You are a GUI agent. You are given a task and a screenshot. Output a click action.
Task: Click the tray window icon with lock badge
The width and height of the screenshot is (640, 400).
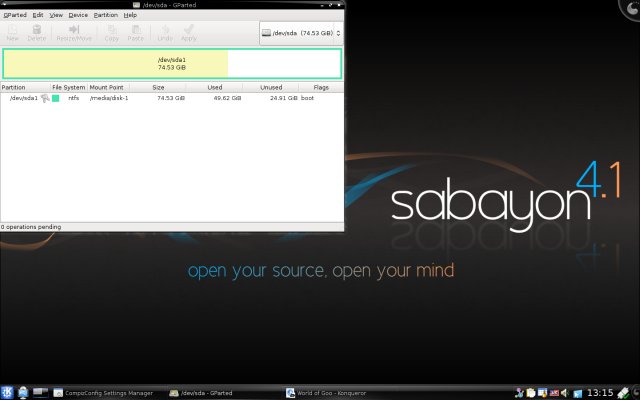pyautogui.click(x=542, y=393)
